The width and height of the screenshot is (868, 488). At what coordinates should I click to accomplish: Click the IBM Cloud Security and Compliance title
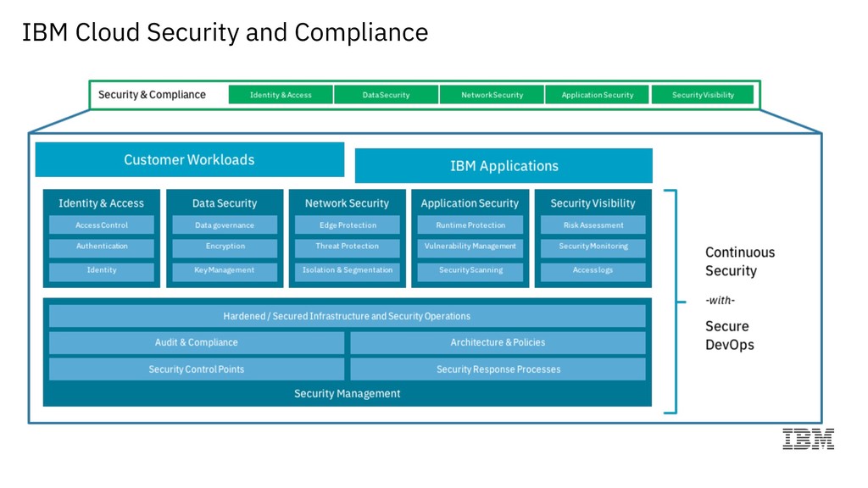point(225,32)
